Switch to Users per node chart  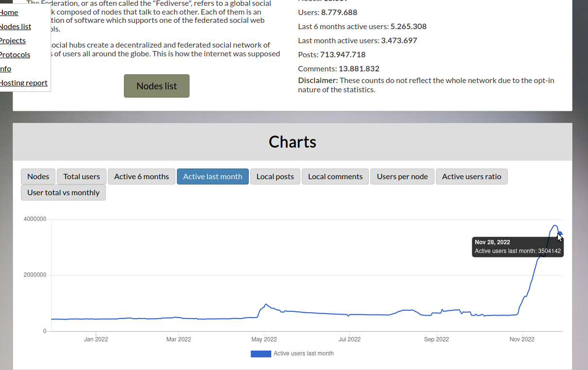(x=402, y=177)
